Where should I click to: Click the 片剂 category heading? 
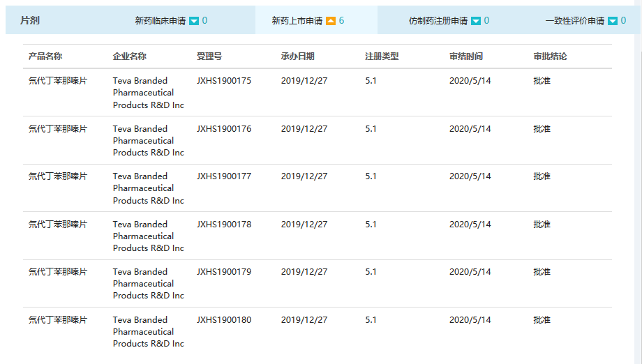pyautogui.click(x=30, y=20)
